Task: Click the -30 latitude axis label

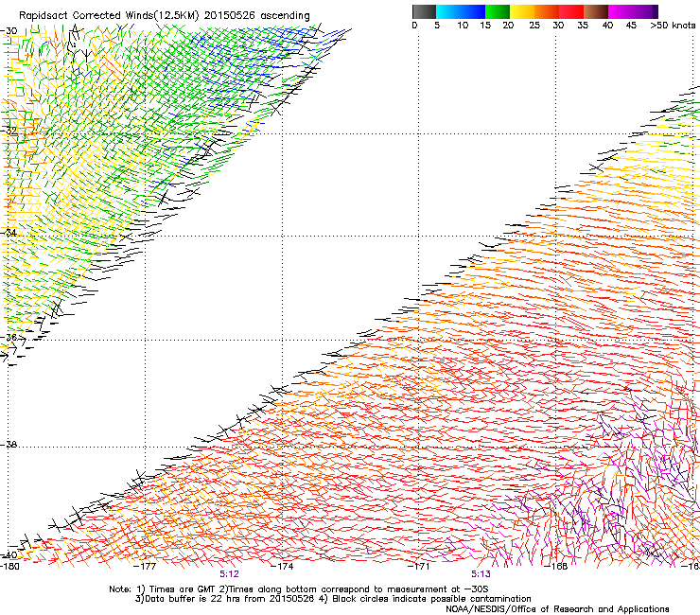Action: pyautogui.click(x=9, y=31)
